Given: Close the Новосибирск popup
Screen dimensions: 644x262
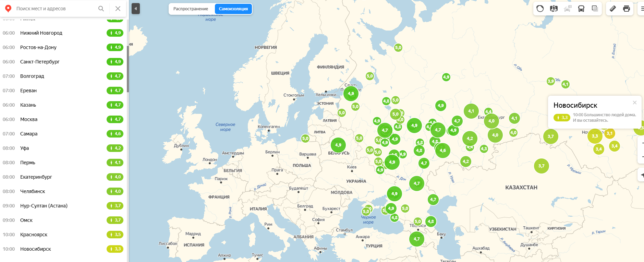Looking at the screenshot, I should (634, 103).
